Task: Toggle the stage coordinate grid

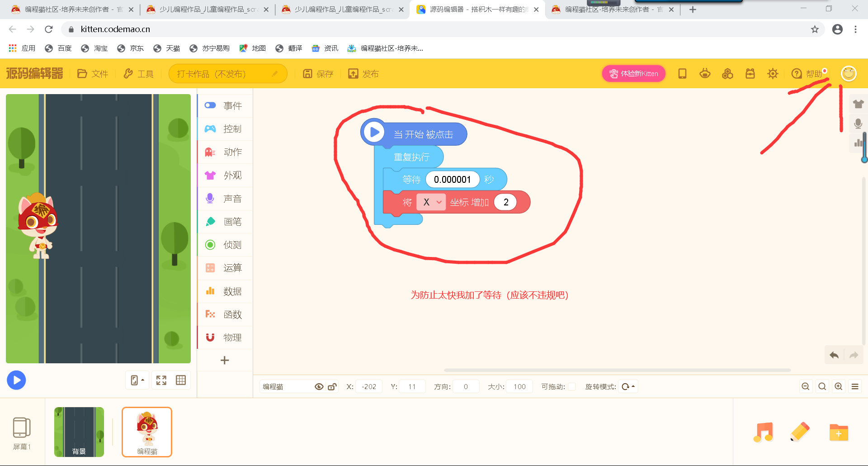Action: coord(181,380)
